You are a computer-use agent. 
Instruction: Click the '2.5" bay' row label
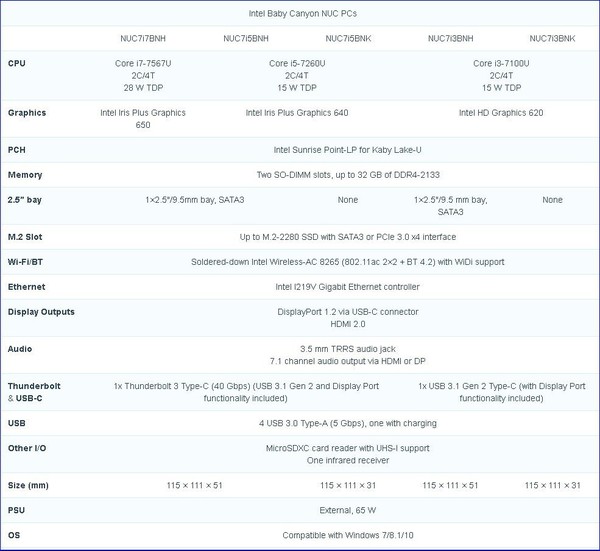24,200
